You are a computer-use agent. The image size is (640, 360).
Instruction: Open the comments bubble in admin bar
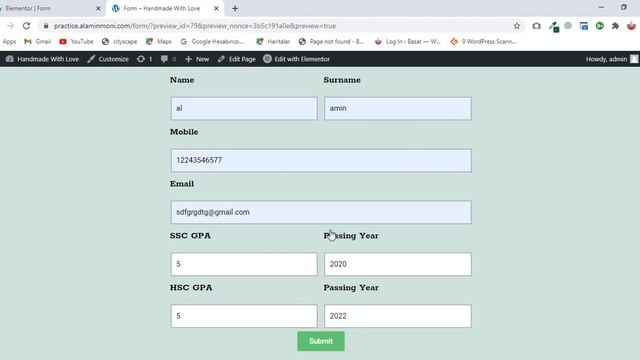(168, 59)
